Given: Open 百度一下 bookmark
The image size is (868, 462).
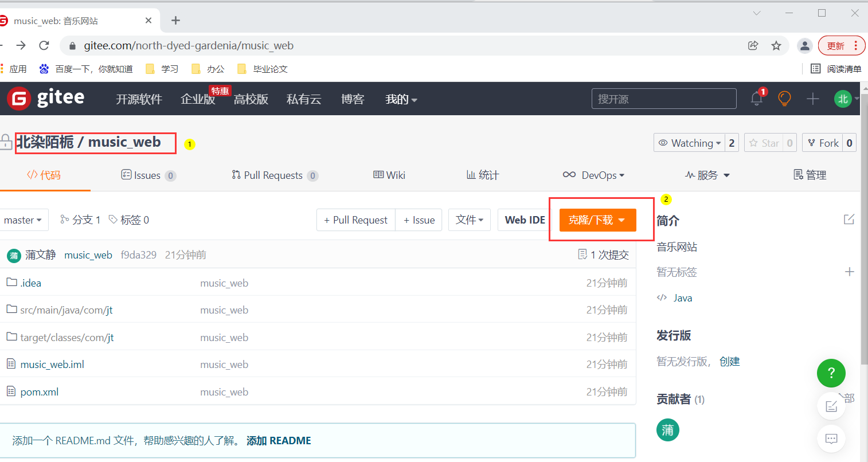Looking at the screenshot, I should 86,69.
